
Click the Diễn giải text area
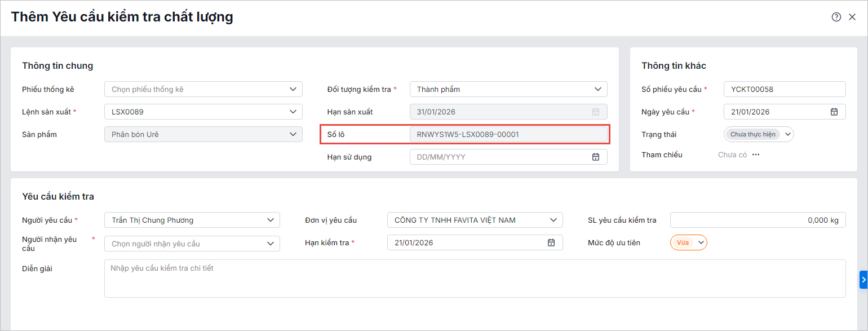[475, 279]
